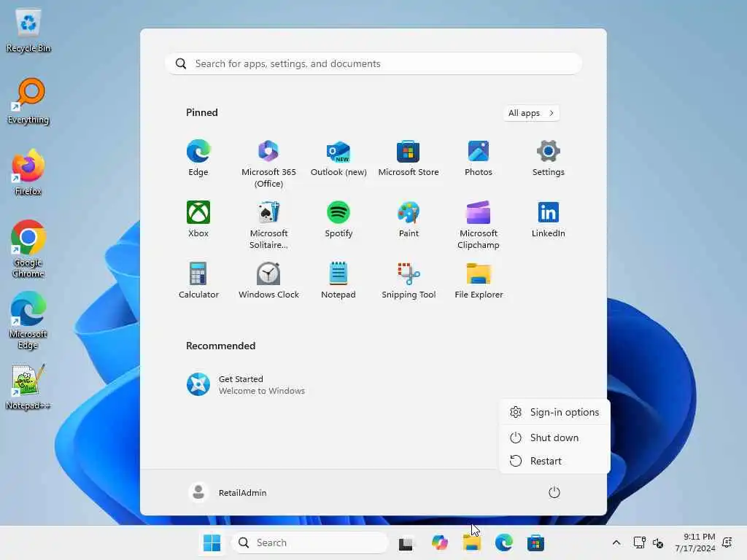Open the RetailAdmin account menu
Viewport: 747px width, 560px height.
coord(228,492)
